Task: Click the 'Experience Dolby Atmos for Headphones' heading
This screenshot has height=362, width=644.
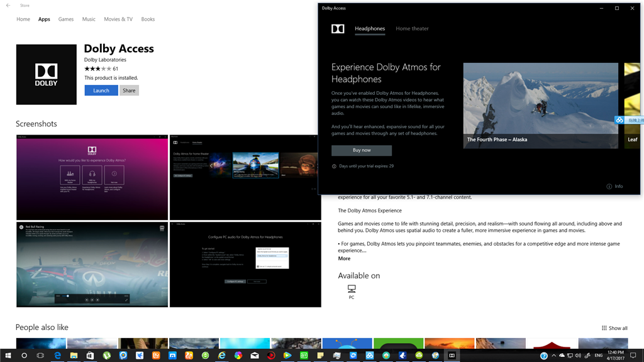Action: [x=386, y=73]
